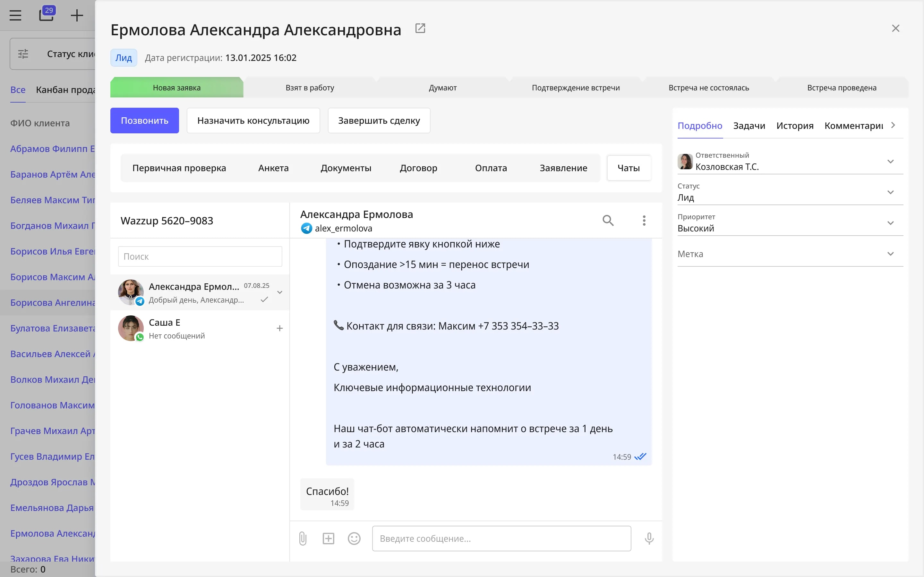The height and width of the screenshot is (577, 924).
Task: Add chat with Саша Е plus icon
Action: click(279, 329)
